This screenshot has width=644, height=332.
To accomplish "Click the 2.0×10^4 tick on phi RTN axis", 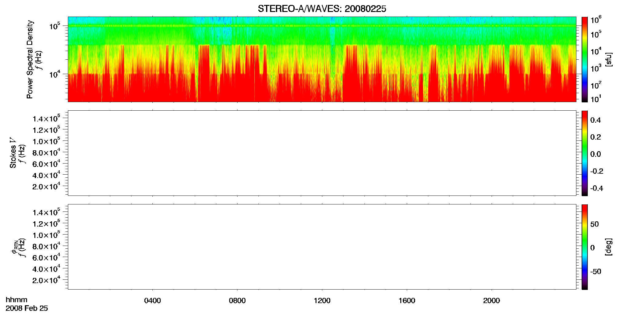I will point(46,280).
